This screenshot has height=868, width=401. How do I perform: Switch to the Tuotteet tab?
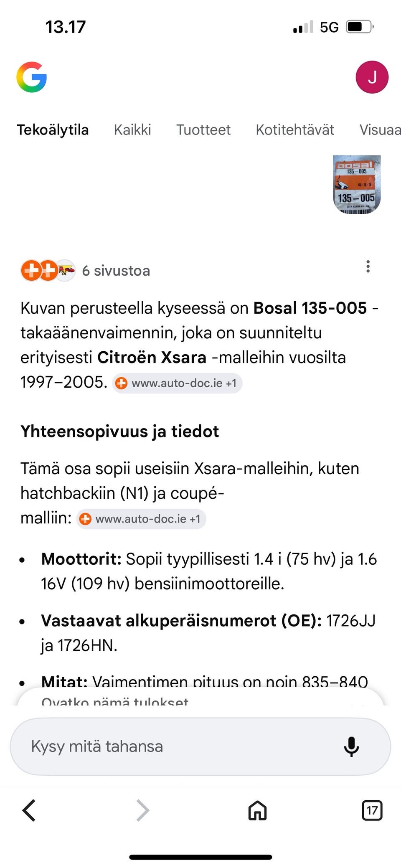204,130
